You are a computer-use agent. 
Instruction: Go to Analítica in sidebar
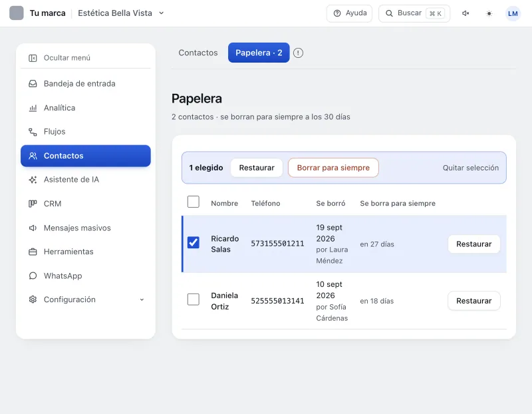(x=86, y=108)
